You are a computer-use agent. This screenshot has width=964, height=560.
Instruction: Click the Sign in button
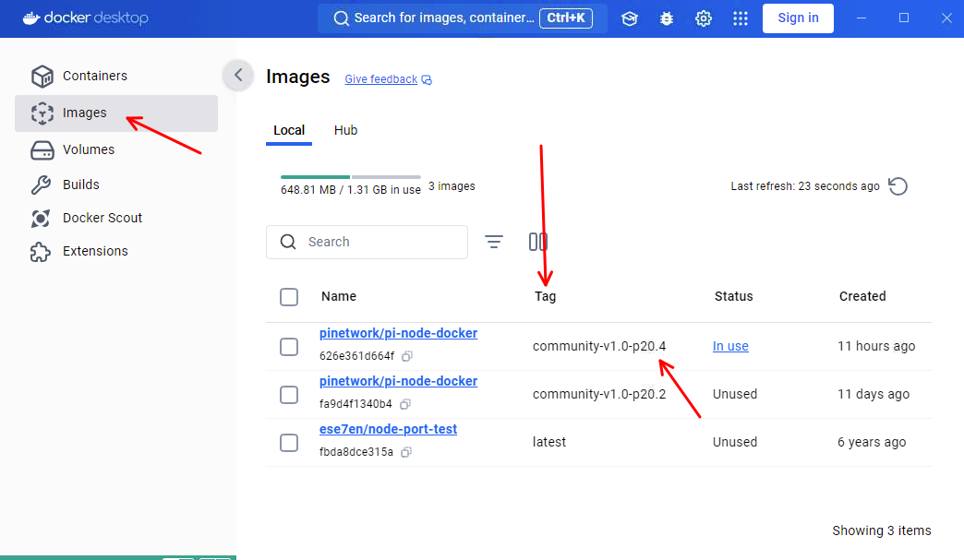(798, 18)
